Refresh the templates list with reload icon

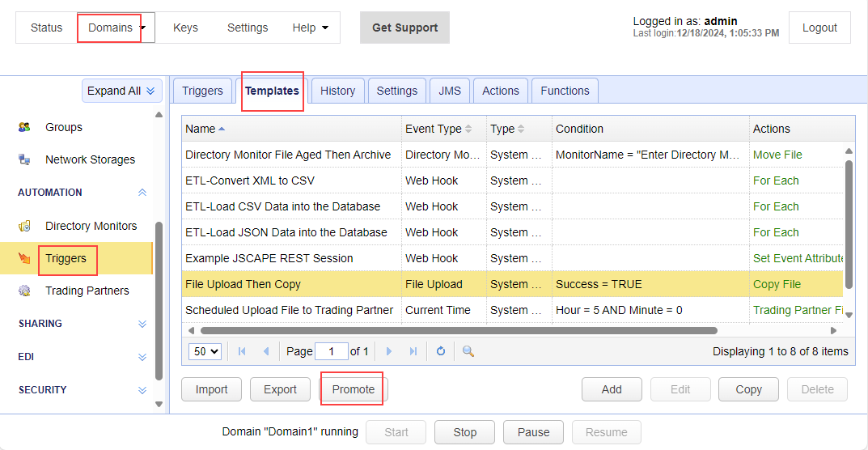(441, 351)
